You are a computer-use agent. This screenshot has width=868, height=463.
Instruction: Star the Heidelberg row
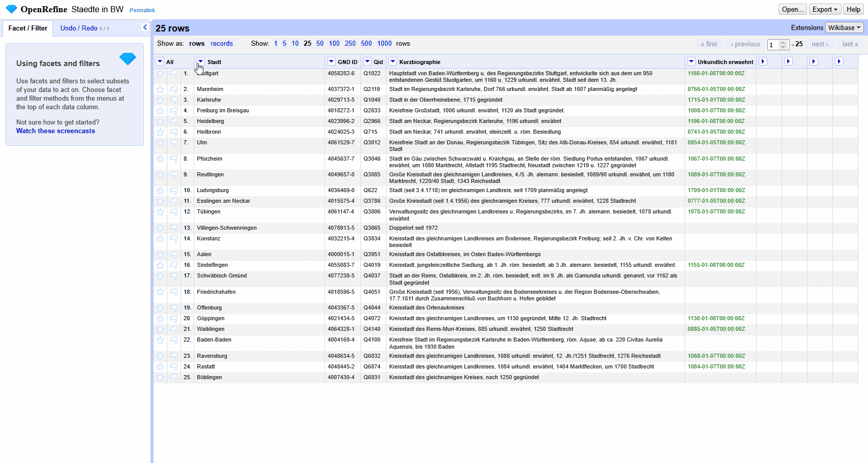pyautogui.click(x=160, y=121)
